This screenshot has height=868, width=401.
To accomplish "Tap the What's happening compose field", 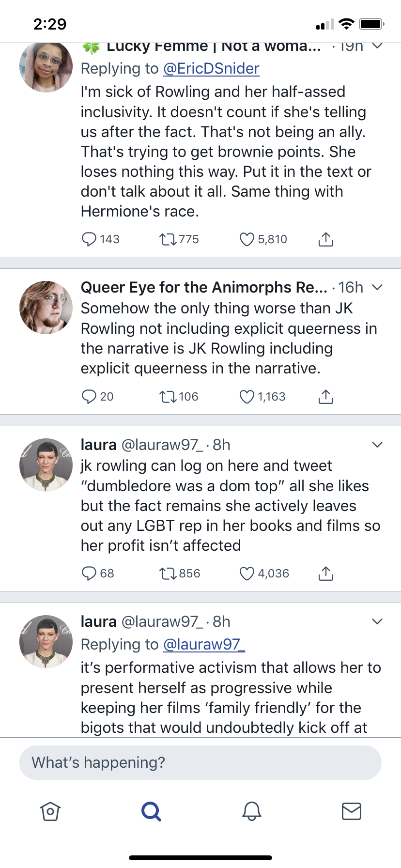I will coord(200,762).
